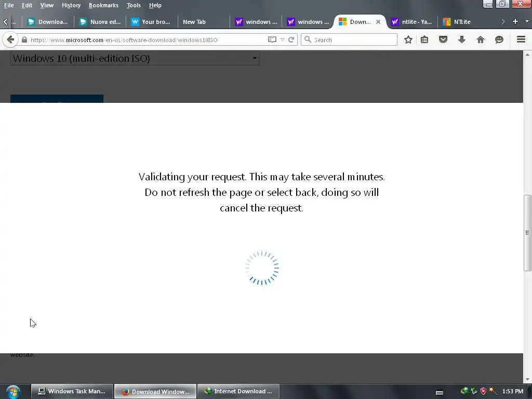This screenshot has height=399, width=532.
Task: Open the History menu
Action: click(x=71, y=5)
